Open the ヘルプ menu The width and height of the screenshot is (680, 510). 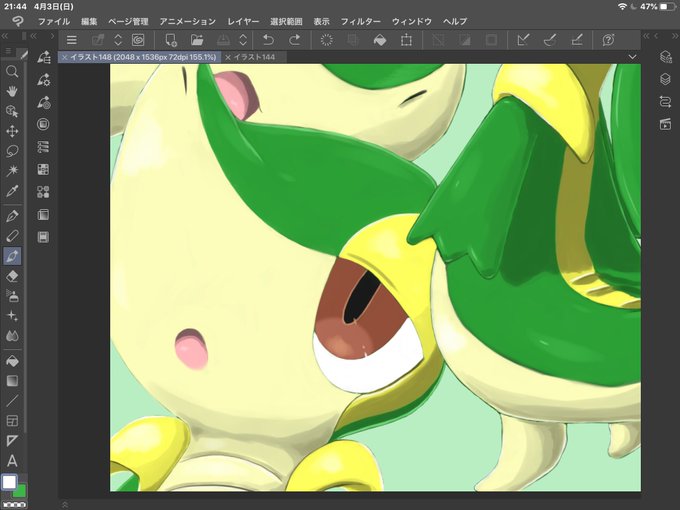455,21
